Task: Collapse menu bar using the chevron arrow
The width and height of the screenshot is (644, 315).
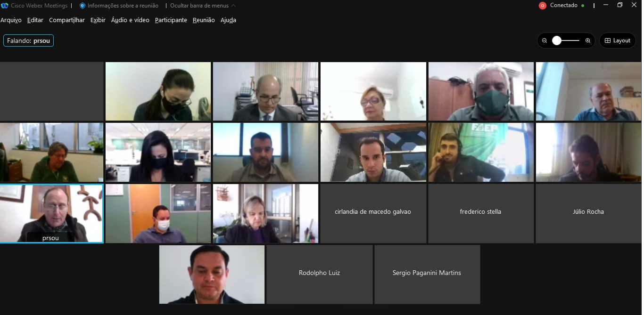Action: (x=234, y=6)
